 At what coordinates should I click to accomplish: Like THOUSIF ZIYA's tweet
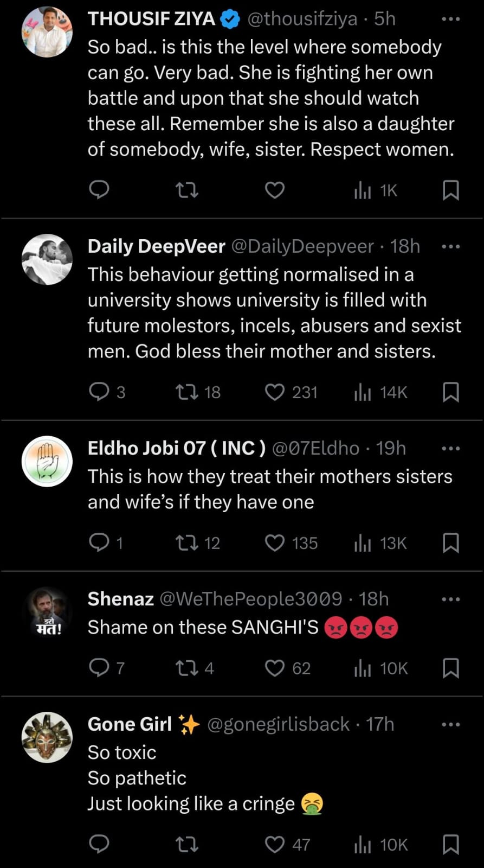(x=275, y=190)
